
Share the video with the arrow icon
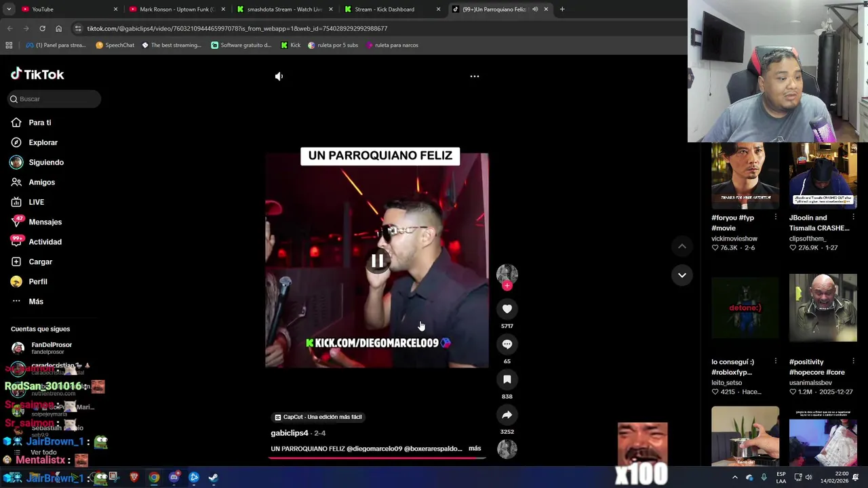[x=507, y=415]
